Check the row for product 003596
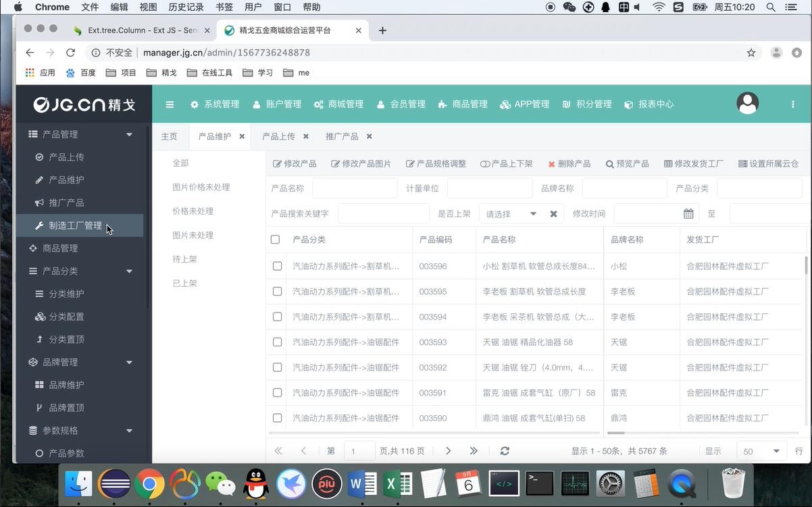This screenshot has width=812, height=507. 277,266
